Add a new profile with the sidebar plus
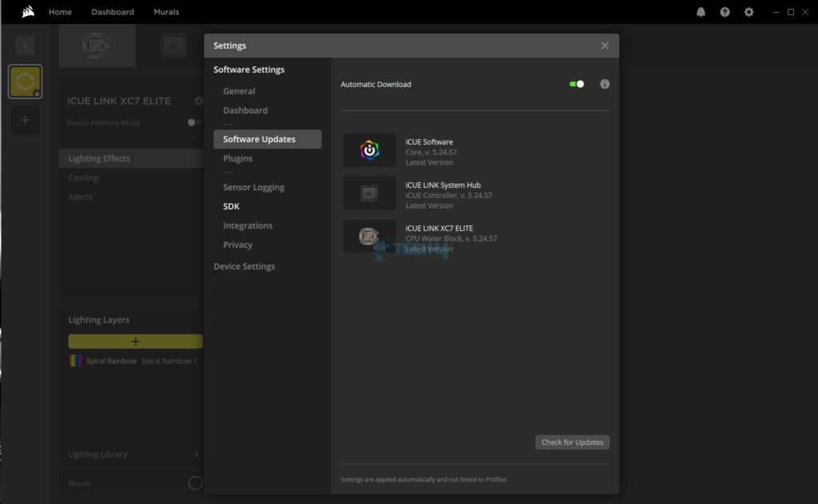The height and width of the screenshot is (504, 818). coord(25,120)
